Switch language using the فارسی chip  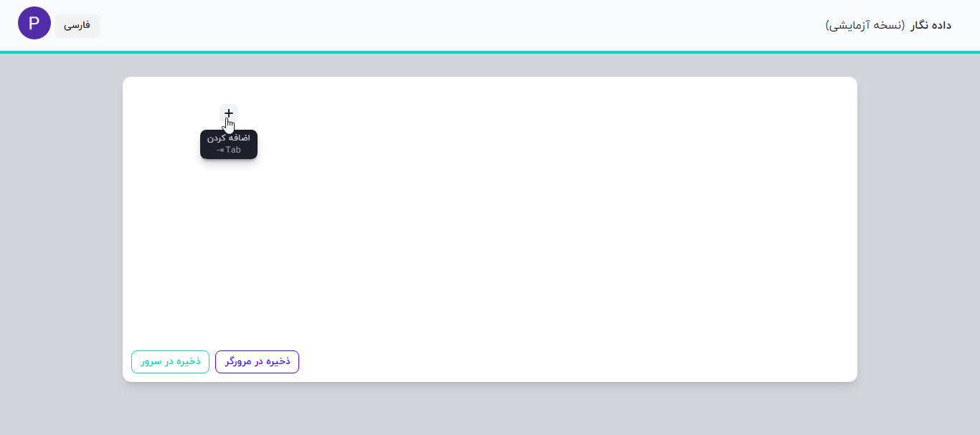click(77, 26)
